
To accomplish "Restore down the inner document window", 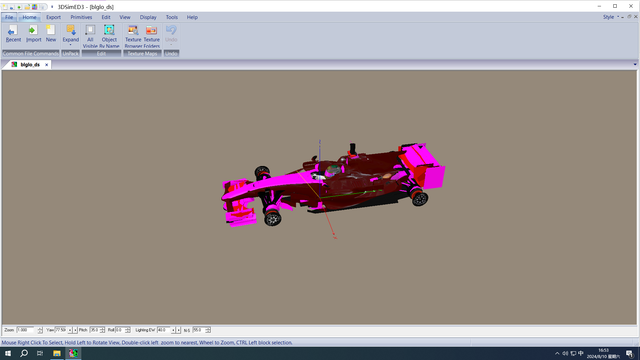I will coord(629,17).
